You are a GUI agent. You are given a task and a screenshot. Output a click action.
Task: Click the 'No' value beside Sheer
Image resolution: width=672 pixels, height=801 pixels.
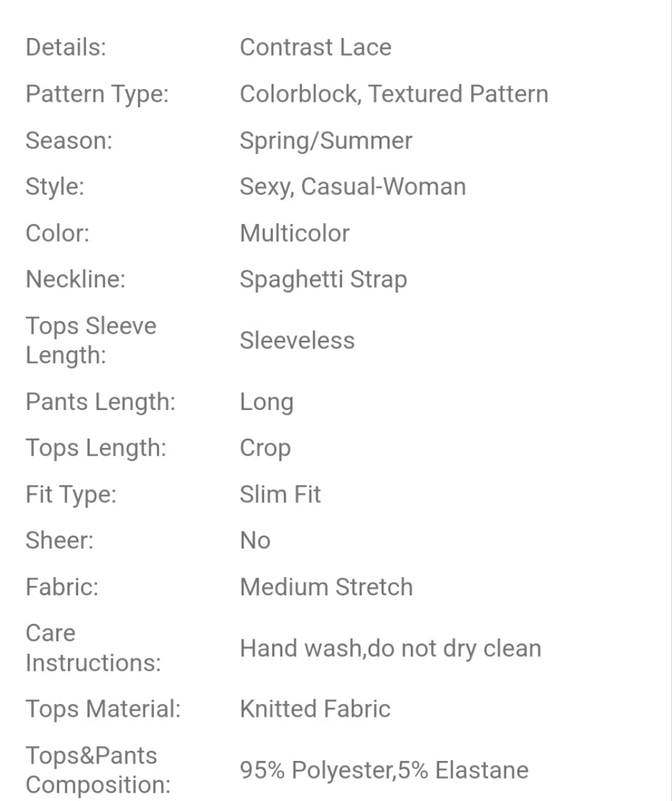[x=255, y=540]
